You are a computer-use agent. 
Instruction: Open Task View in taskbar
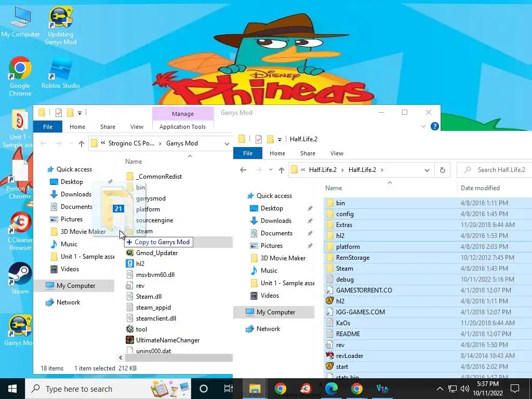pos(229,389)
